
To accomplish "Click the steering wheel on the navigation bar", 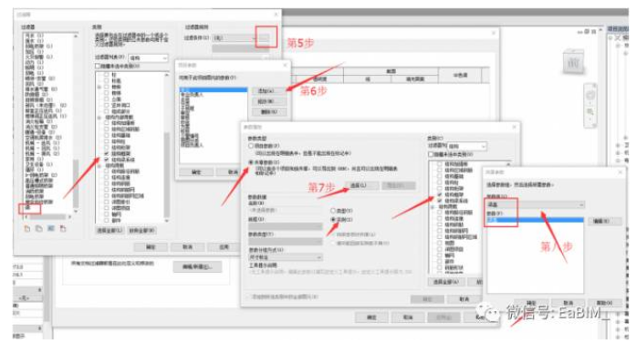I will [590, 96].
